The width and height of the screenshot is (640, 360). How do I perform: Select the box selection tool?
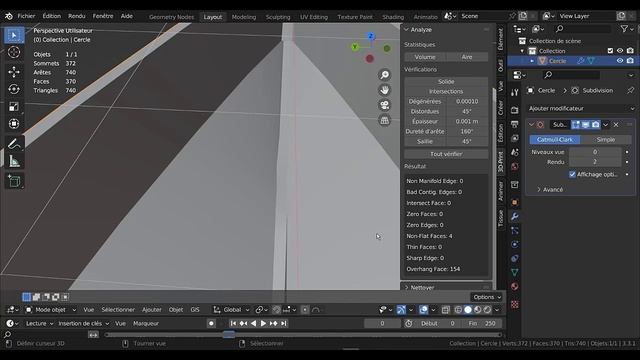coord(14,36)
